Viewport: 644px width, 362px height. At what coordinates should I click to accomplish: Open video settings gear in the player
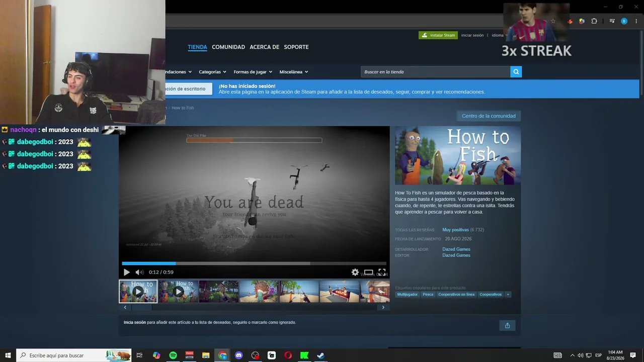355,272
